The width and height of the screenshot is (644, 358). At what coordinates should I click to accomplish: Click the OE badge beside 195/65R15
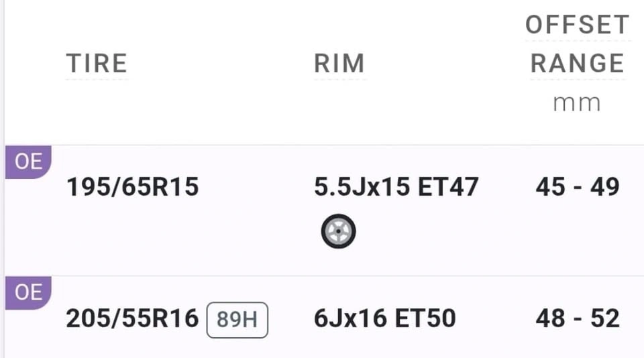pos(28,162)
